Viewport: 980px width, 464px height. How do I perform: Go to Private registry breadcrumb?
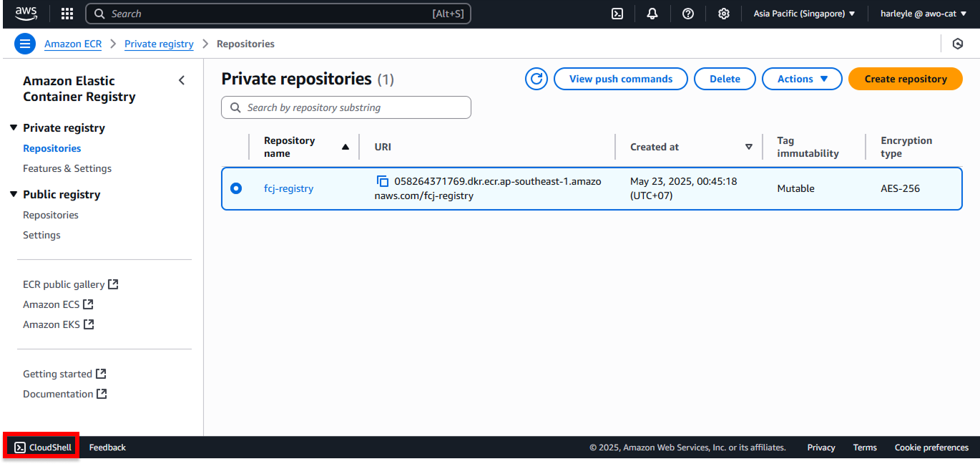[x=159, y=44]
